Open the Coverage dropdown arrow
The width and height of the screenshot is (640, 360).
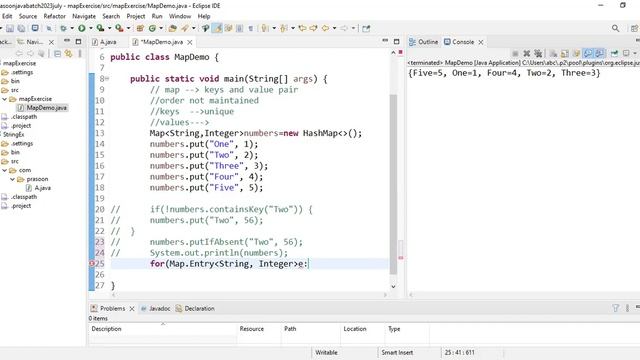(109, 28)
